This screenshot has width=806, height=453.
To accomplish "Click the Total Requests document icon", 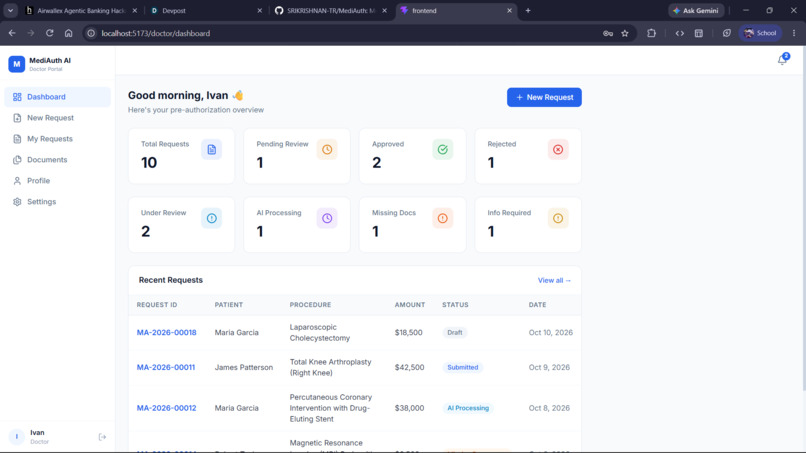I will click(x=211, y=150).
